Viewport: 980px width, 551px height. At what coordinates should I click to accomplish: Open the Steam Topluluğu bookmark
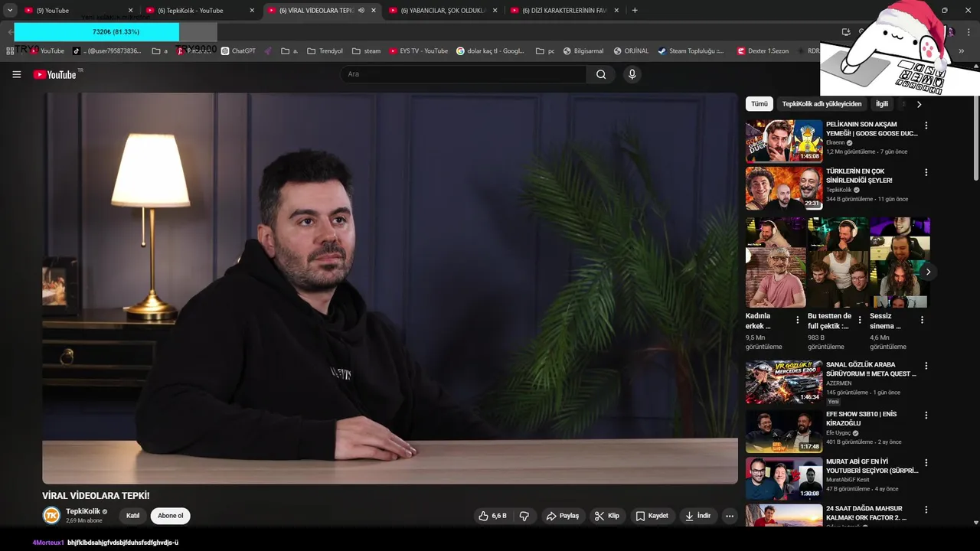(691, 51)
